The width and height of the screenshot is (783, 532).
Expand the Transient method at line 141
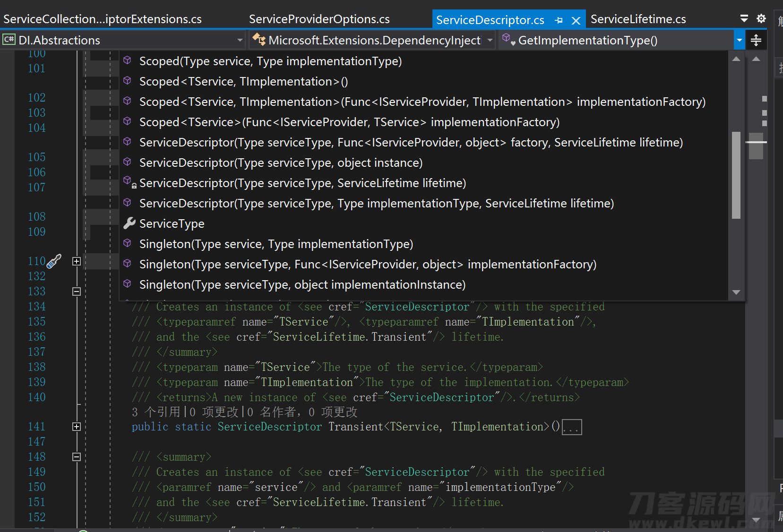pyautogui.click(x=77, y=427)
